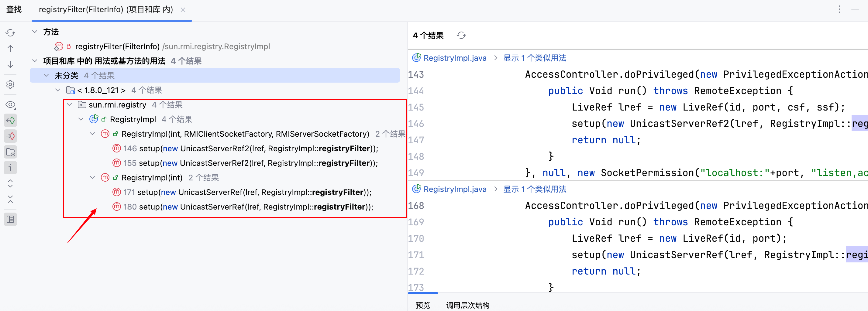Collapse the RegistryImpl(int) constructor node

tap(92, 177)
